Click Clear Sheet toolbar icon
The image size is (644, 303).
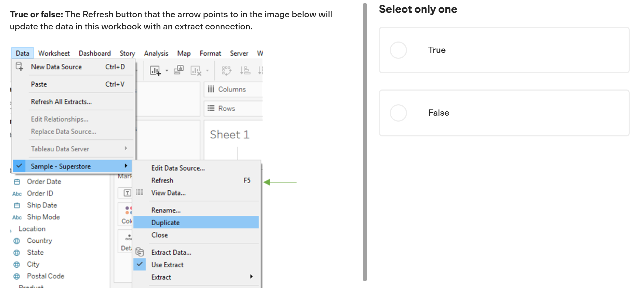click(x=196, y=71)
